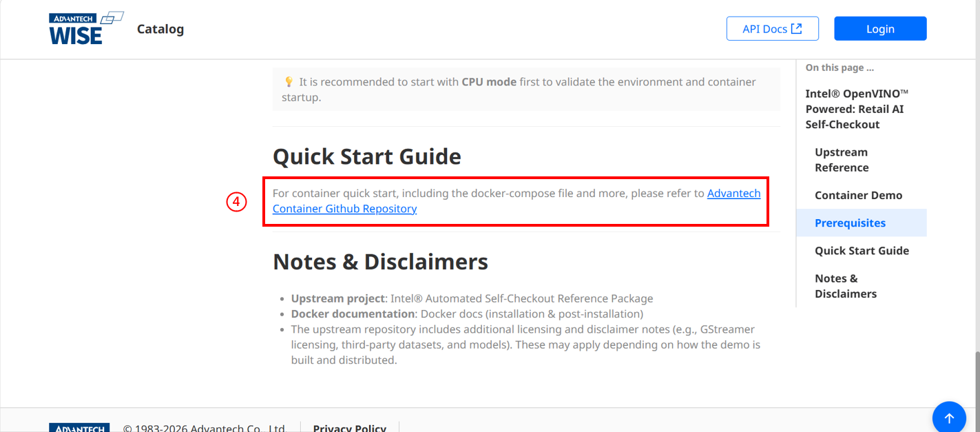The image size is (980, 432).
Task: Click the Notes & Disclaimers heading
Action: tap(380, 262)
